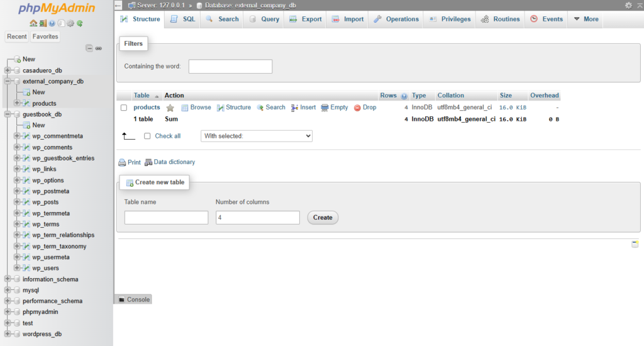Reload navigation panel with green refresh icon

click(x=80, y=23)
